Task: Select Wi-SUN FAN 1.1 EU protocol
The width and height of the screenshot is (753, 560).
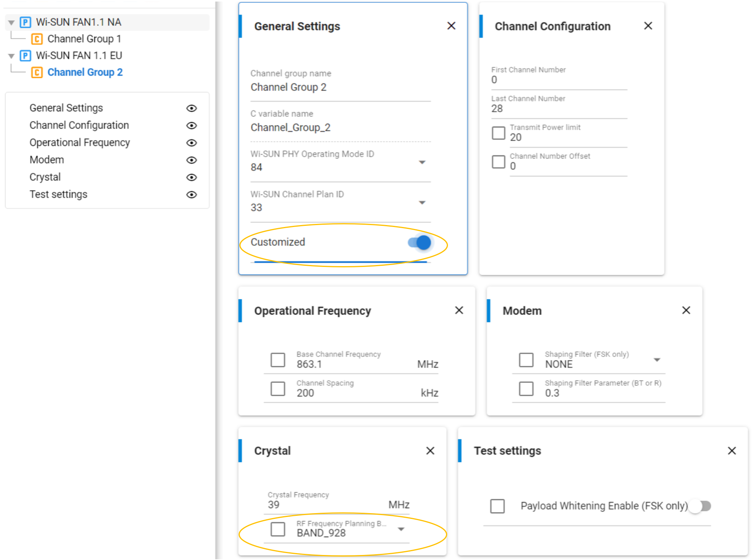Action: point(79,56)
